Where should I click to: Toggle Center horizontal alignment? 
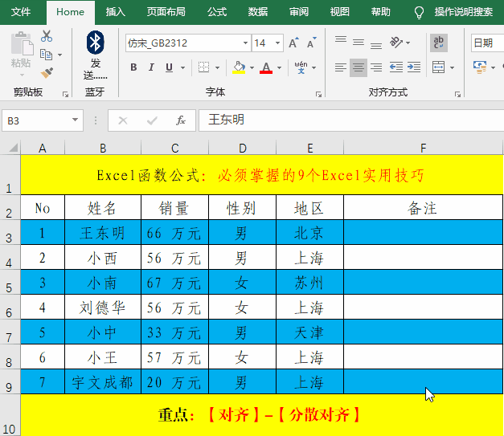tap(359, 67)
